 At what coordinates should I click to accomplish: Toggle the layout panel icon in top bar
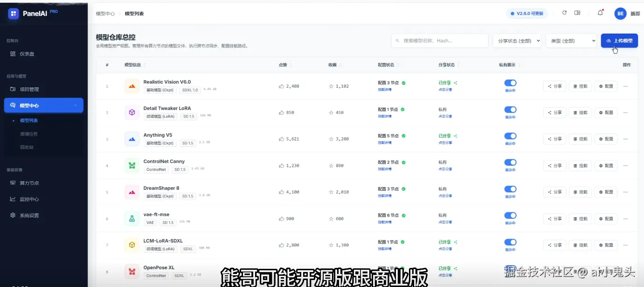(x=577, y=13)
